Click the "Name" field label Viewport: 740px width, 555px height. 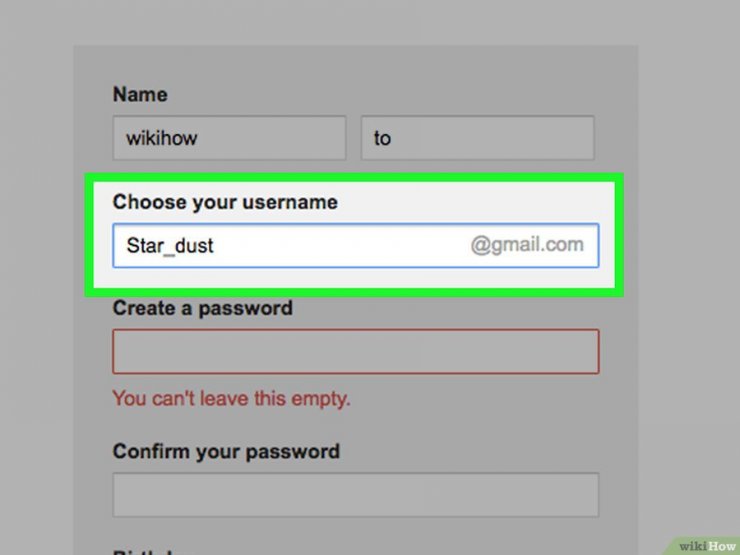coord(140,94)
